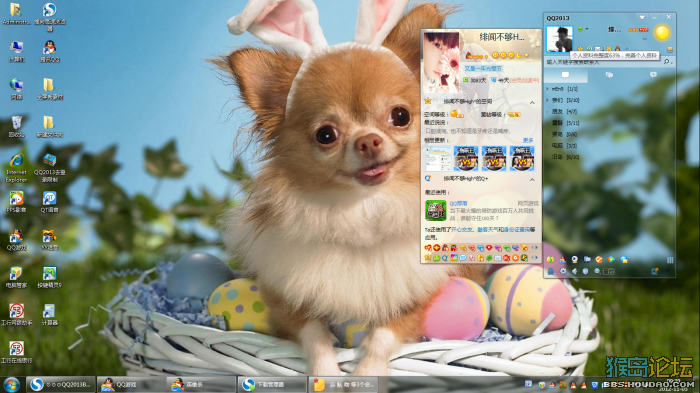Click the more link beside photo updates
Screen dimensions: 700x393
click(528, 140)
